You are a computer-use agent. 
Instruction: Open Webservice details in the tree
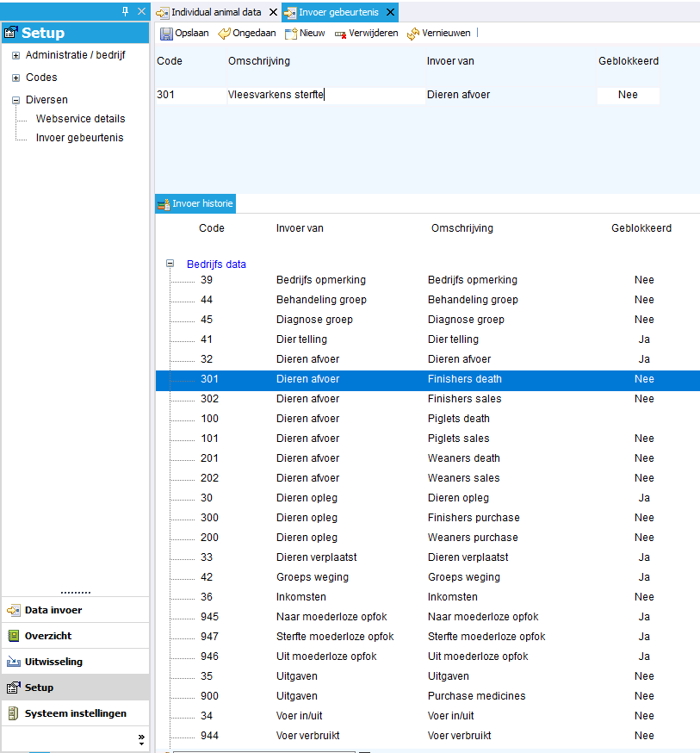tap(80, 119)
